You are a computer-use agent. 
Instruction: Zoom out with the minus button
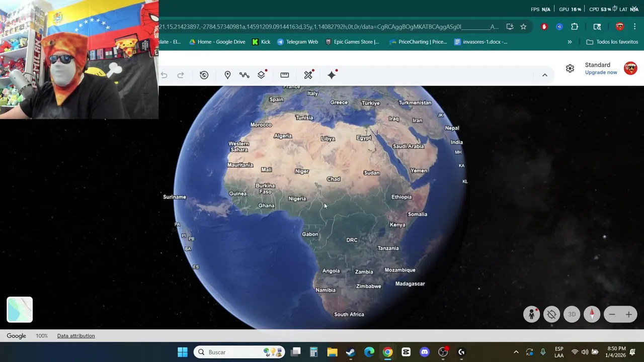click(x=612, y=314)
